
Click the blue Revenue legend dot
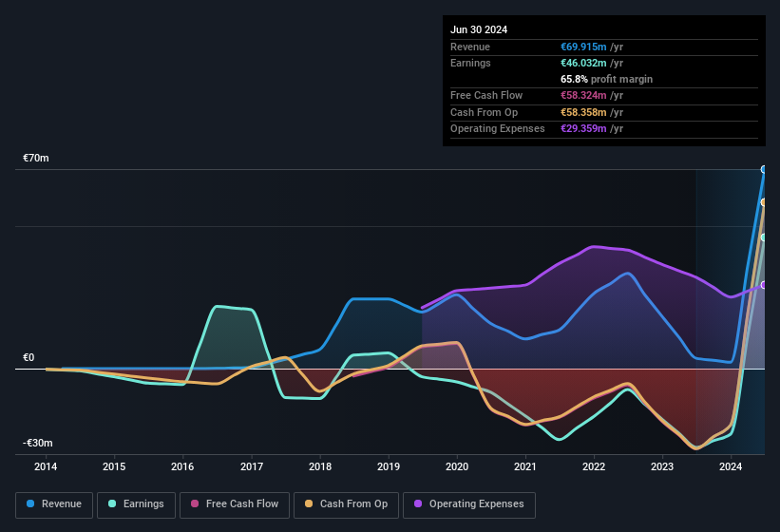tap(31, 504)
